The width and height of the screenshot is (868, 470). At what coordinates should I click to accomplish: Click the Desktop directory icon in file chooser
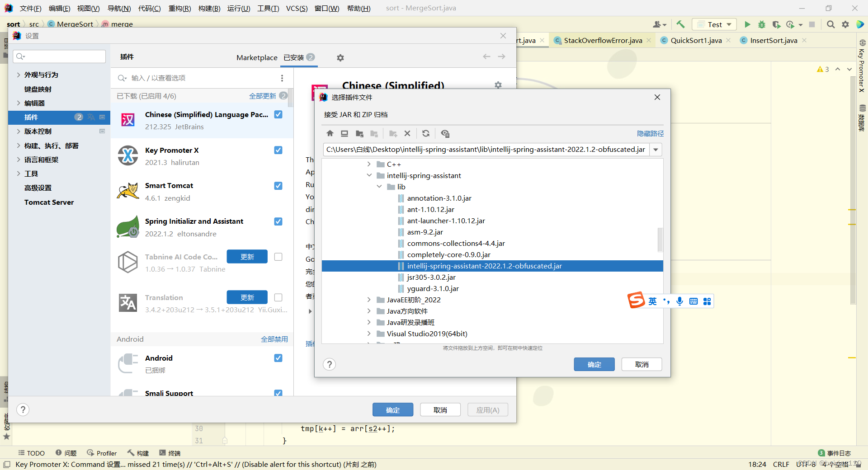tap(344, 133)
